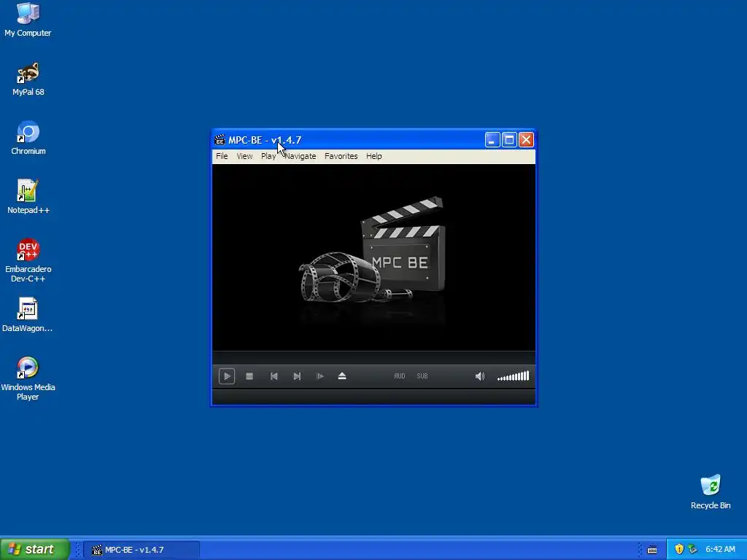
Task: Close the MPC-BE window
Action: click(x=527, y=140)
